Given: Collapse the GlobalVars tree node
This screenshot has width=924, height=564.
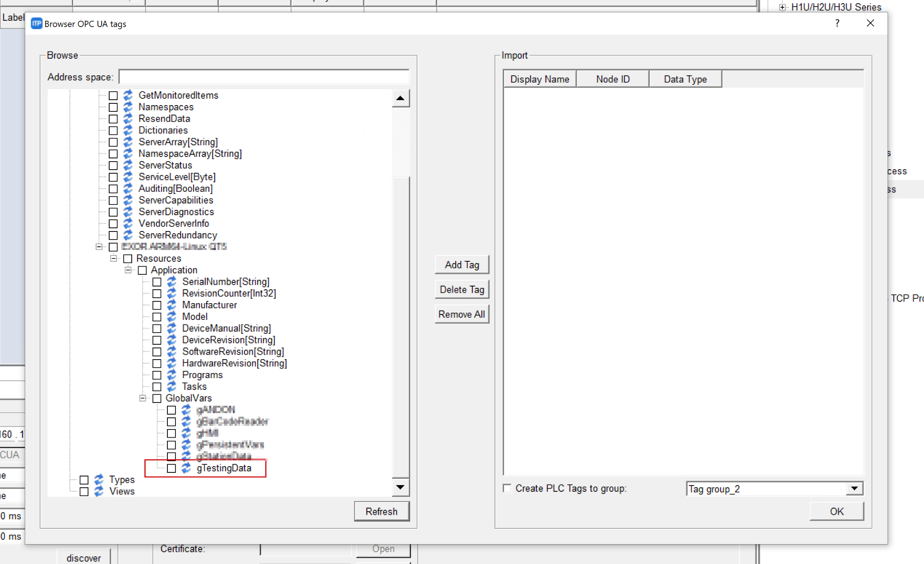Looking at the screenshot, I should click(143, 398).
